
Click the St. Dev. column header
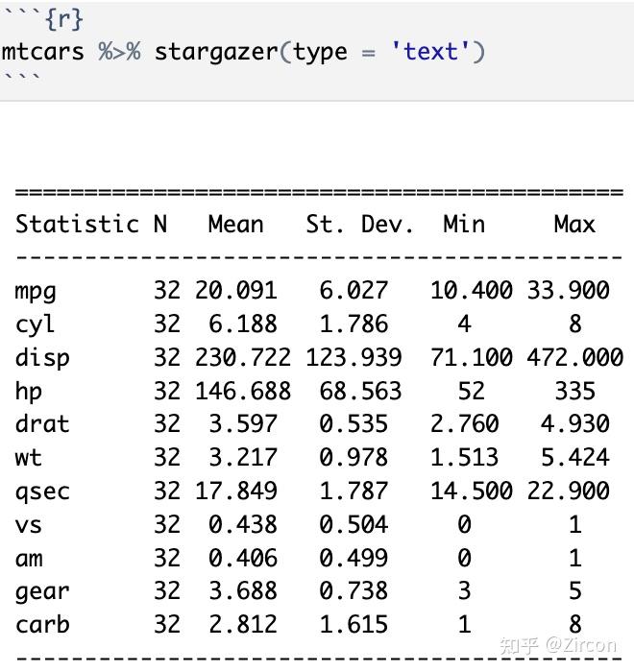(359, 225)
